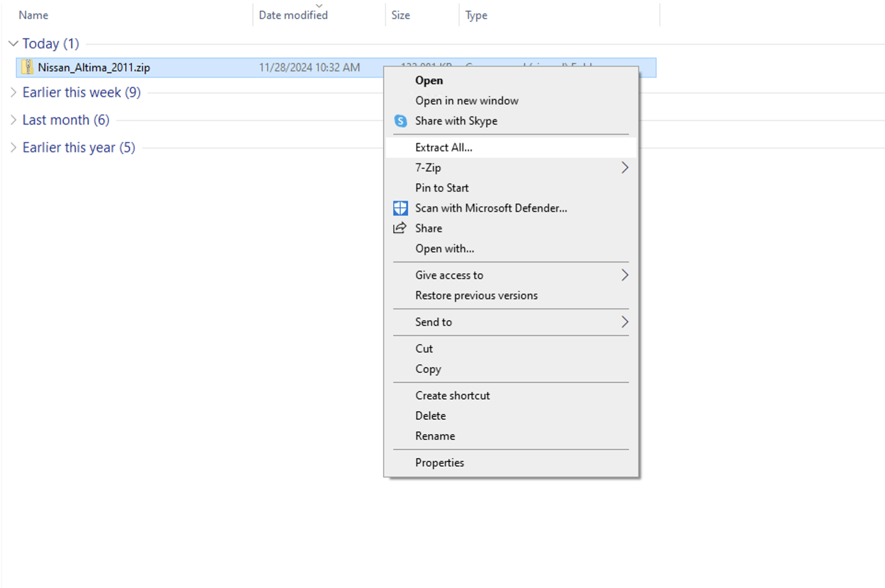Expand the Earlier this year group
885x588 pixels.
(13, 148)
